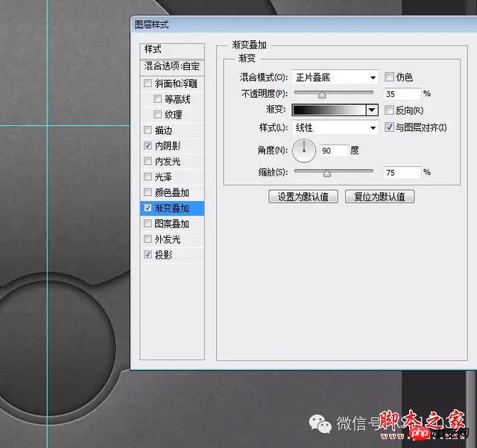Enable the 外发光 checkbox

(x=148, y=239)
